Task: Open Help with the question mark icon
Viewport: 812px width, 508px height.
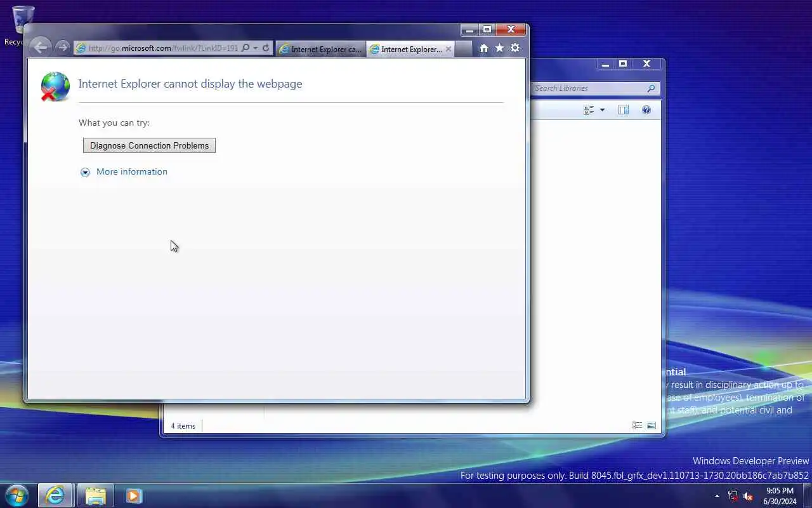Action: coord(646,110)
